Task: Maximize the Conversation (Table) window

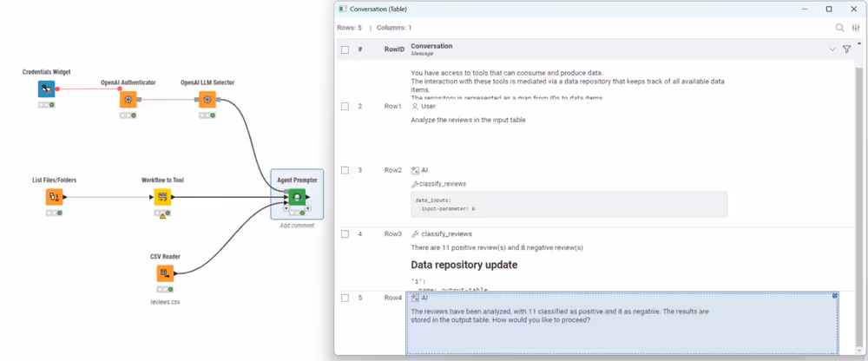Action: click(829, 9)
